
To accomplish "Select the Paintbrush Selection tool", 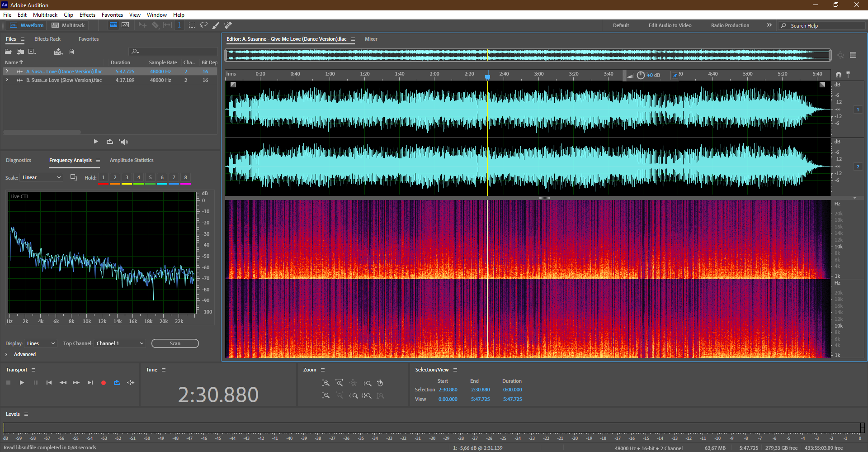I will tap(216, 25).
